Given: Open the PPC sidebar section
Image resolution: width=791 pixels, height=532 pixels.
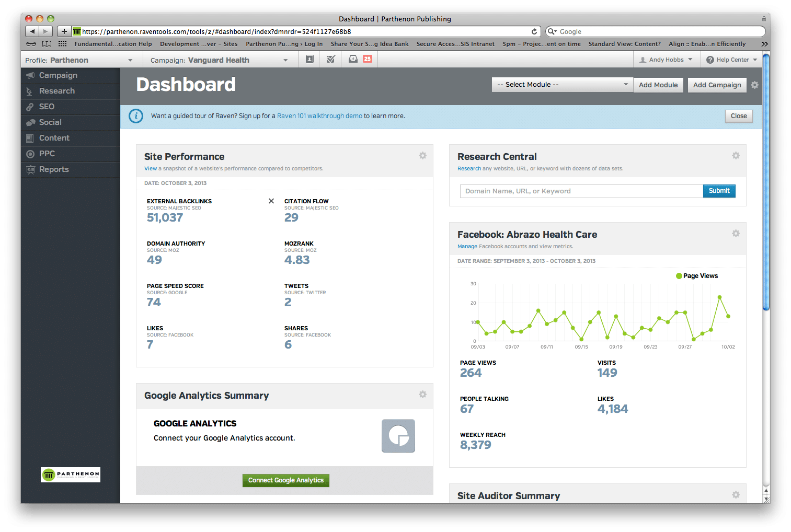Looking at the screenshot, I should (x=71, y=154).
